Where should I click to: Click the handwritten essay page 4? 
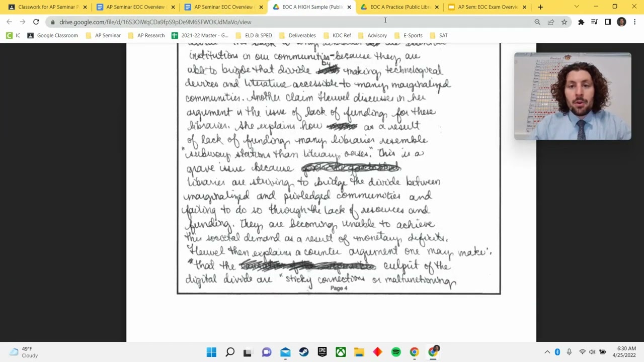[x=339, y=168]
